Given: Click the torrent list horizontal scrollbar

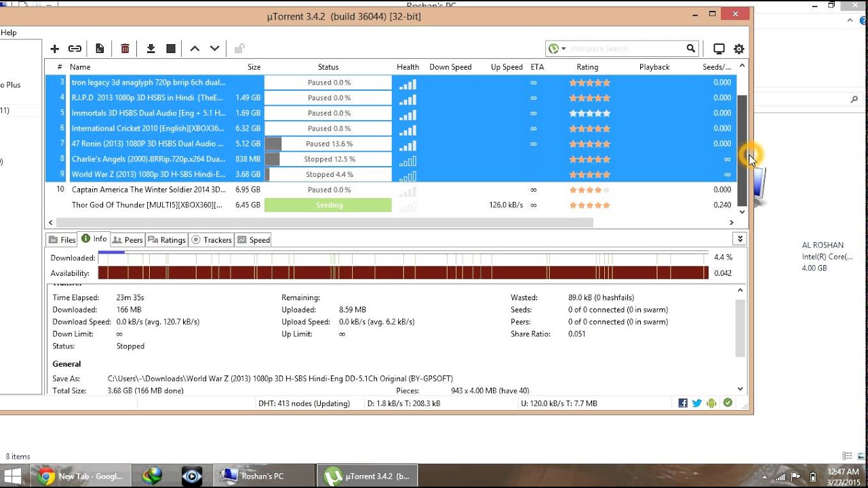Looking at the screenshot, I should [x=325, y=222].
